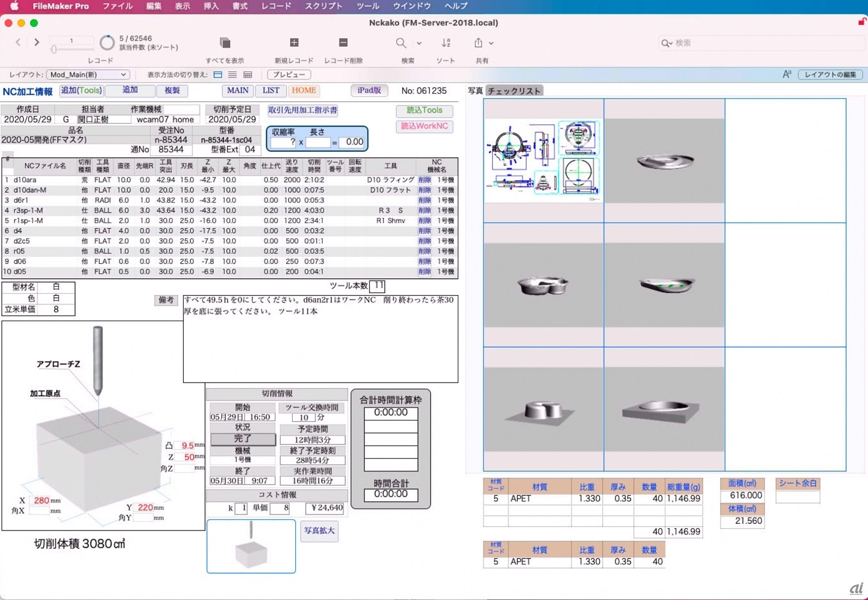Image resolution: width=868 pixels, height=600 pixels.
Task: Click the Show All (すべてを表示) icon
Action: pos(225,43)
